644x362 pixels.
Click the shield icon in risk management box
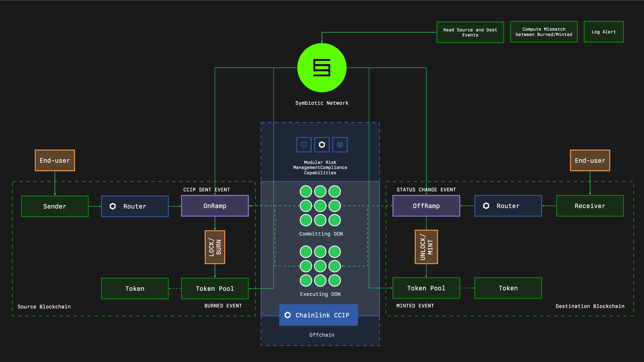click(x=304, y=145)
